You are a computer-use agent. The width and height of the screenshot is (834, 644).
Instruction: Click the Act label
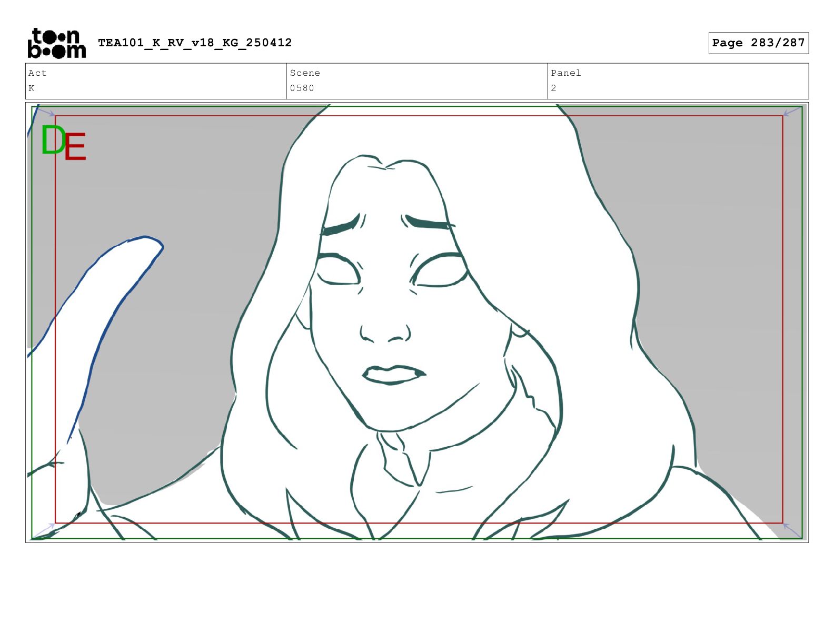[x=37, y=73]
